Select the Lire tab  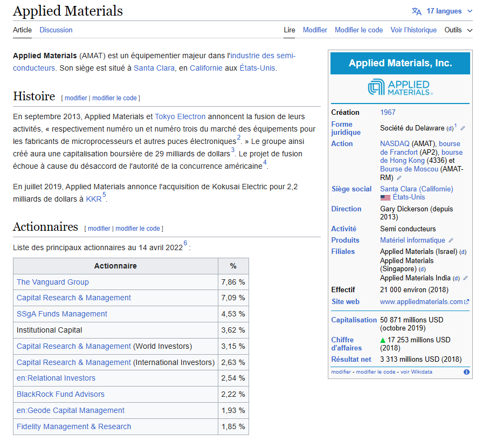tap(289, 30)
